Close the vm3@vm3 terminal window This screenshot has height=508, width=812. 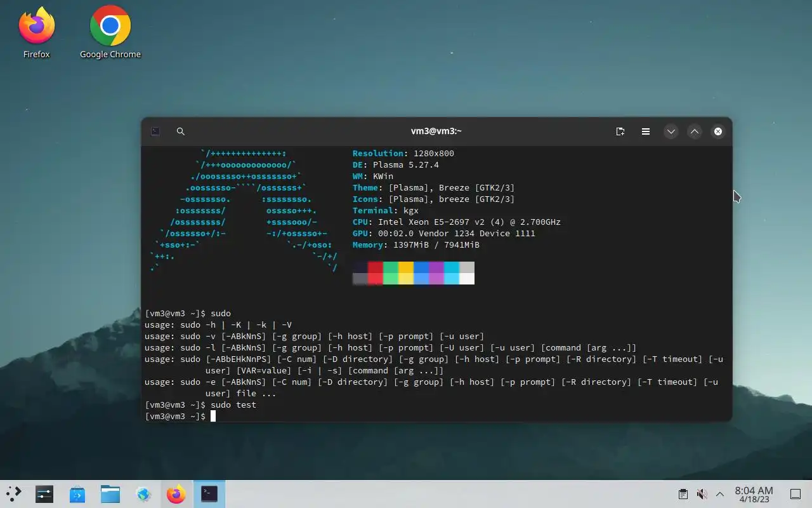coord(718,131)
